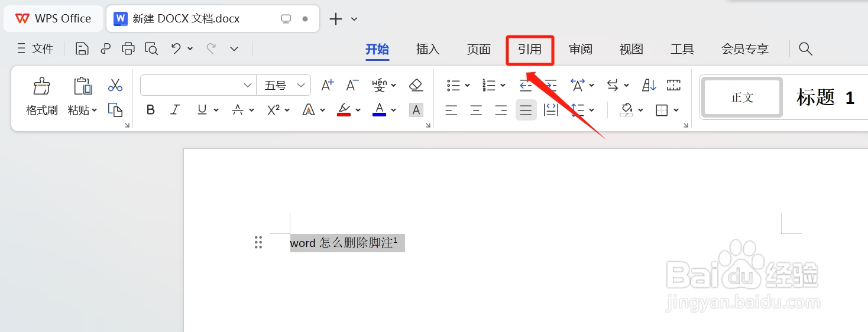The image size is (868, 332).
Task: Decrease font size with A- icon
Action: pyautogui.click(x=352, y=86)
